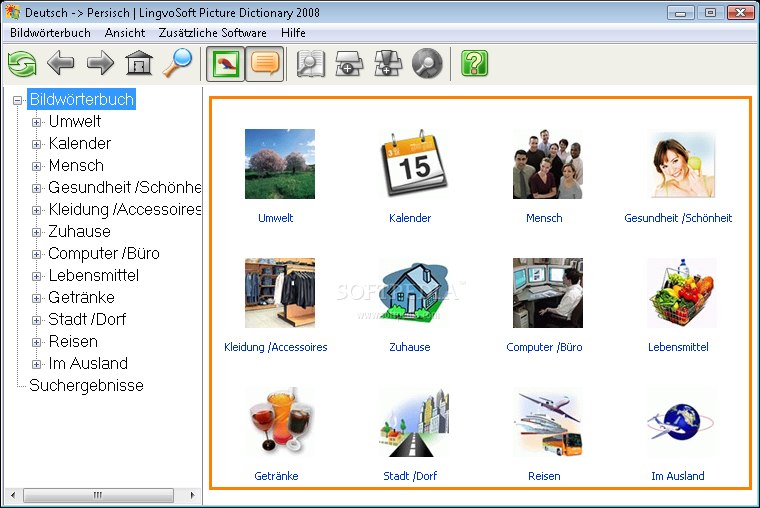Expand the Kleidung /Accessoires tree node
The width and height of the screenshot is (760, 508).
point(36,210)
